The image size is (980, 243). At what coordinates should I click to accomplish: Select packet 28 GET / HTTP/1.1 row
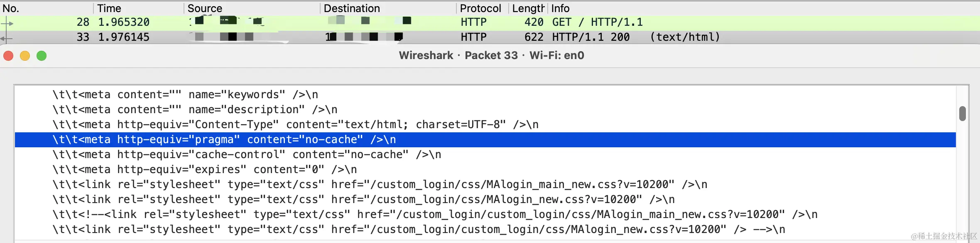pos(597,22)
